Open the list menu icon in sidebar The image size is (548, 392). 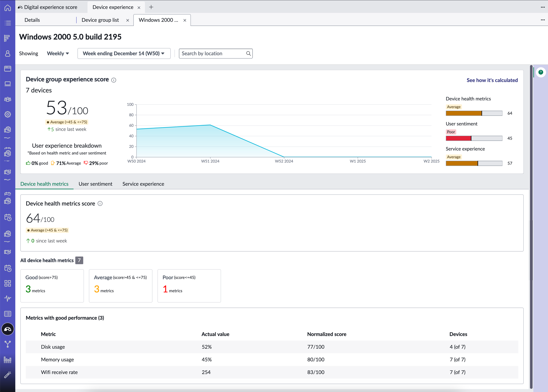[7, 23]
